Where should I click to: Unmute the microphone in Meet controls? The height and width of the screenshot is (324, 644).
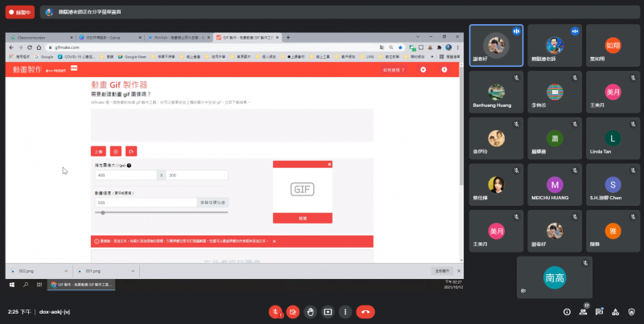click(x=275, y=312)
